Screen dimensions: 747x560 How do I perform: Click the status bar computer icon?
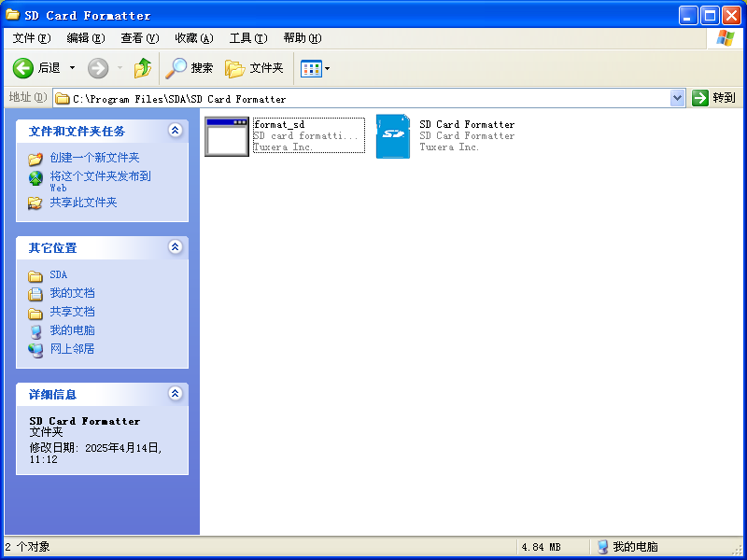point(602,547)
